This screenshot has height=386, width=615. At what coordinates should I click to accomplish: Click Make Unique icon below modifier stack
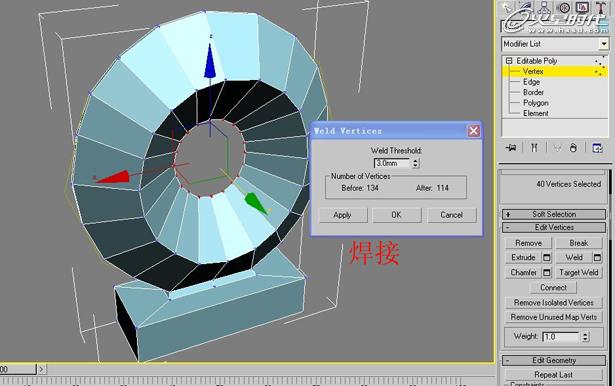(x=557, y=148)
